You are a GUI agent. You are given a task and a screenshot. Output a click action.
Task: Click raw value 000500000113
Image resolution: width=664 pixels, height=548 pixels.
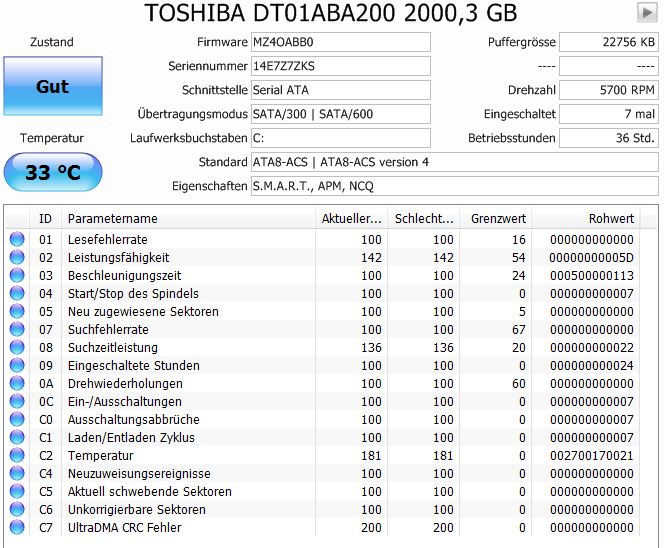coord(592,276)
